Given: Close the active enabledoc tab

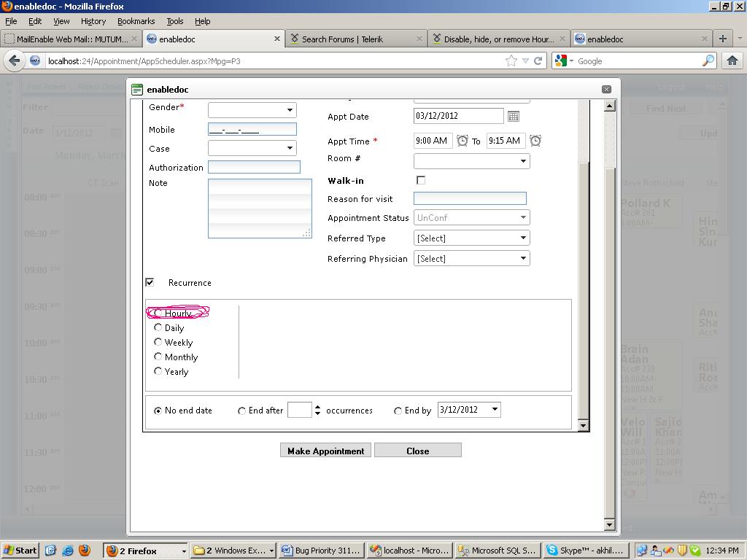Looking at the screenshot, I should pos(277,39).
